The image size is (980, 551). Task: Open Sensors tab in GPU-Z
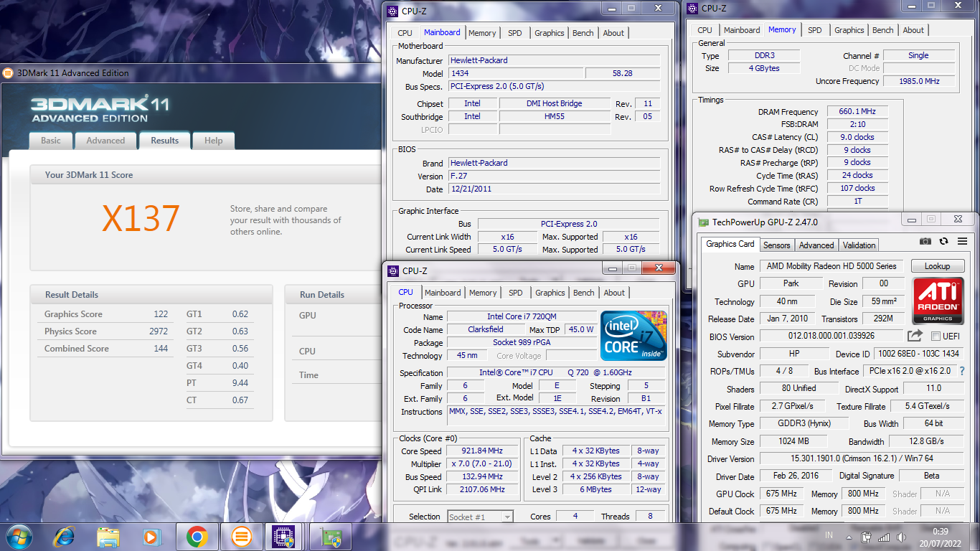pos(777,245)
